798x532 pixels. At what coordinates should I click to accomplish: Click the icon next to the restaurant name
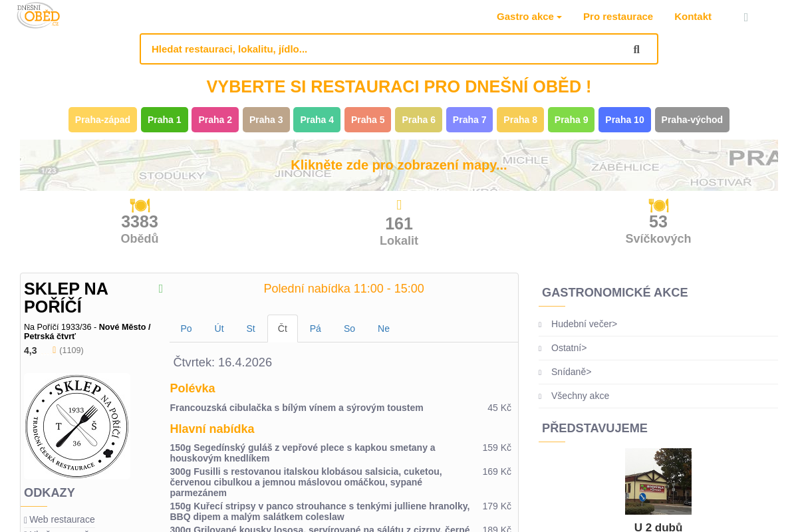161,289
